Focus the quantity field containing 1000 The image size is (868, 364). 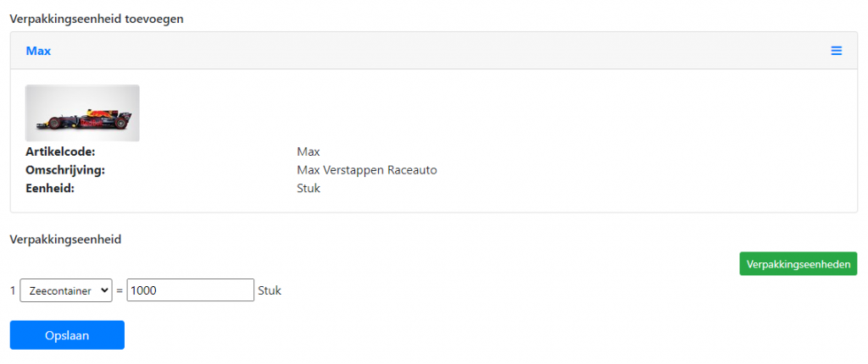pos(190,290)
